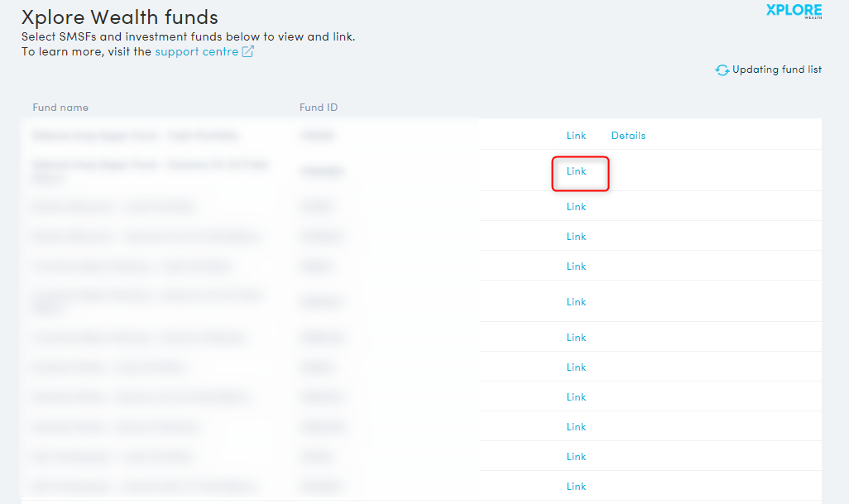Click the external link icon beside support centre
Image resolution: width=849 pixels, height=504 pixels.
(x=247, y=51)
